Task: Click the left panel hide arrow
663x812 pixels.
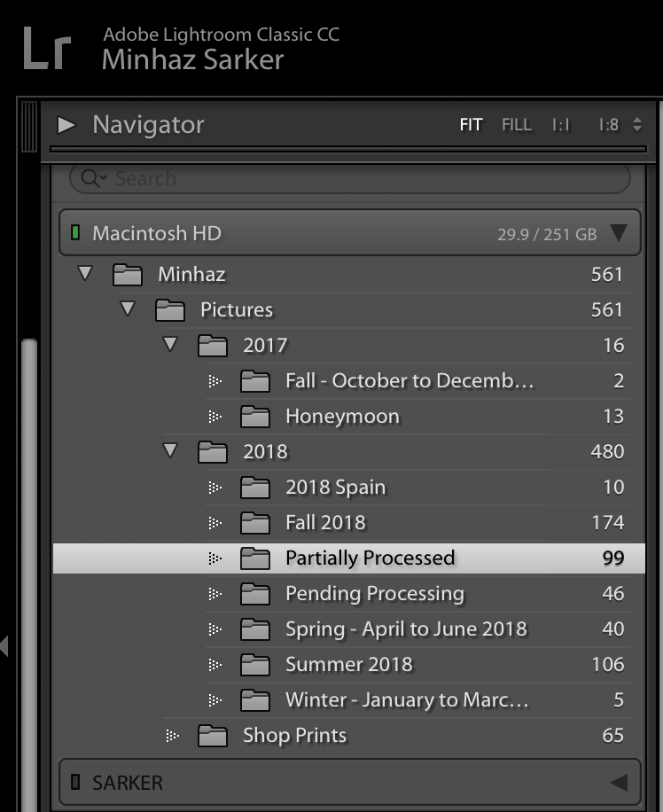Action: click(x=4, y=645)
